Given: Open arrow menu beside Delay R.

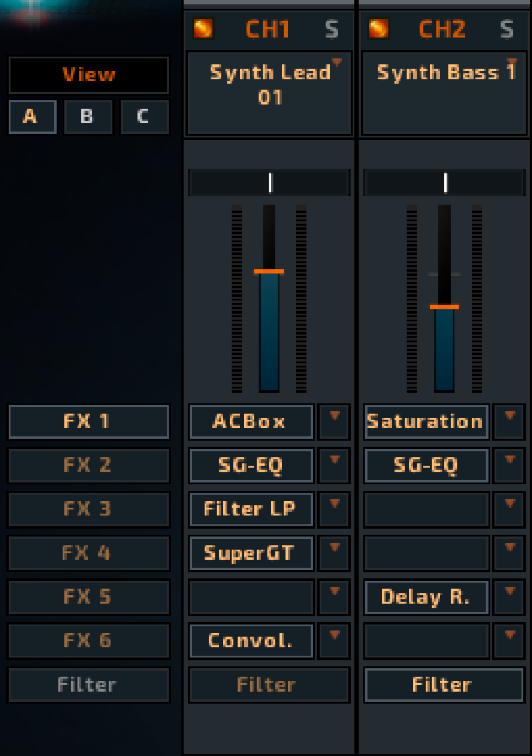Looking at the screenshot, I should [510, 596].
